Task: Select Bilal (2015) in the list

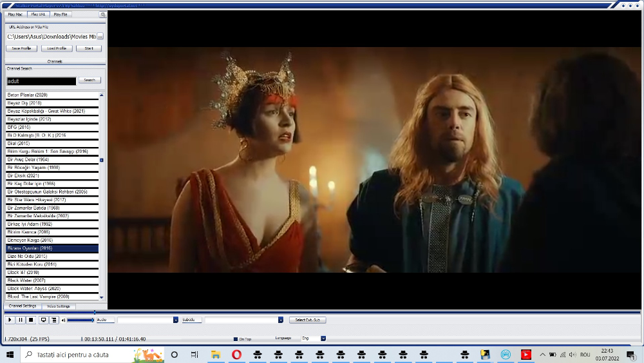Action: point(52,144)
